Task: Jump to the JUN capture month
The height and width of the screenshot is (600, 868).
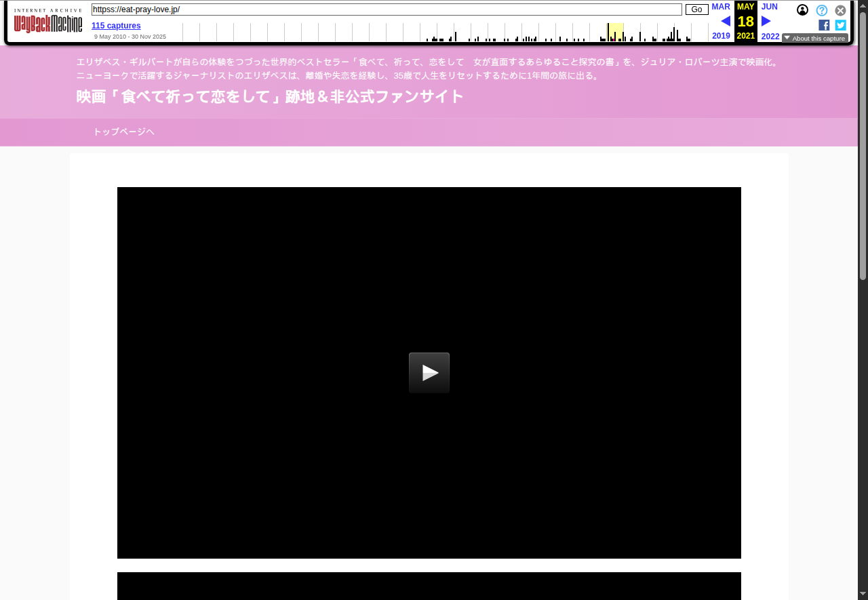Action: tap(769, 7)
